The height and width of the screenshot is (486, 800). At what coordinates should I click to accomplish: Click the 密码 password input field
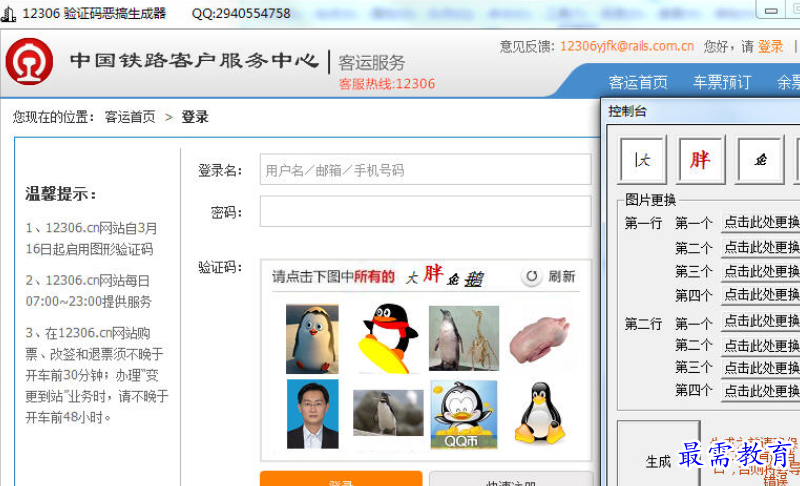(426, 212)
